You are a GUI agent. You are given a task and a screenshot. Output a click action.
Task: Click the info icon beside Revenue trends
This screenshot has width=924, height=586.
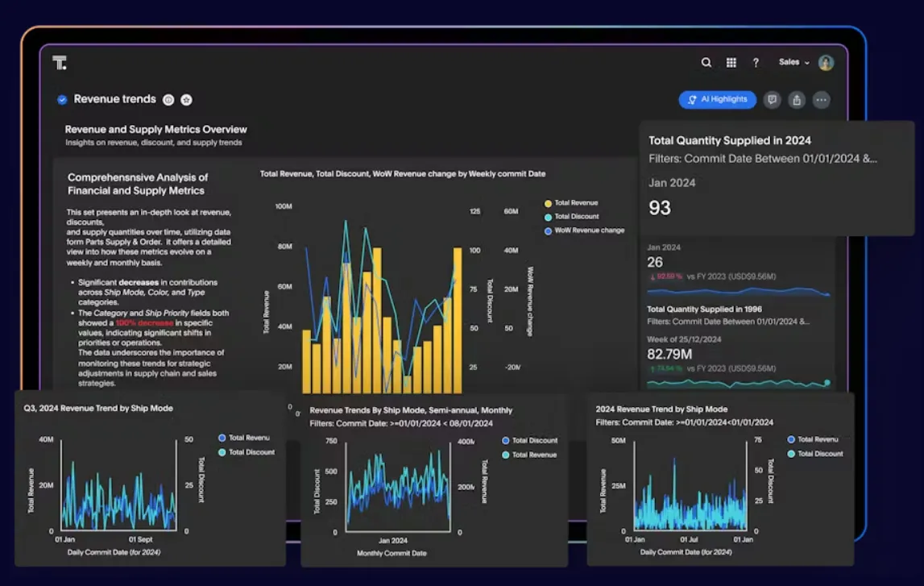168,100
